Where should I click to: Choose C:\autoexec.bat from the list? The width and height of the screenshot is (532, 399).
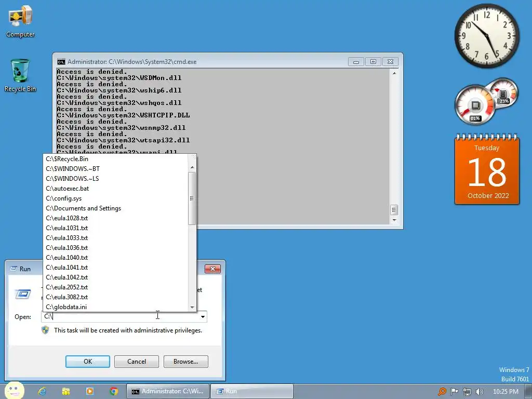coord(115,188)
